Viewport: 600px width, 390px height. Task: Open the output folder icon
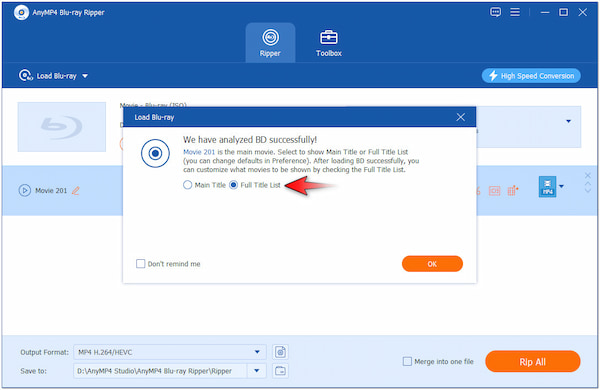280,371
